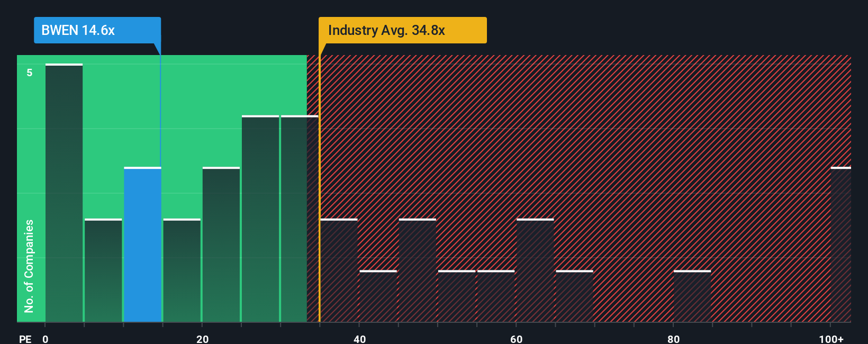Select the bar starting at PE 25
Viewport: 868px width, 344px height.
(260, 219)
